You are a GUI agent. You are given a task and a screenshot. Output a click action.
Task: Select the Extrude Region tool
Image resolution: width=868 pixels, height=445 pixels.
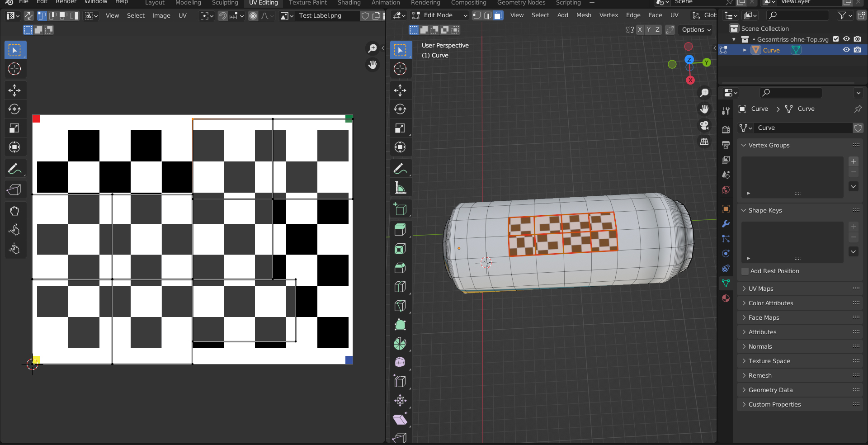pyautogui.click(x=400, y=229)
